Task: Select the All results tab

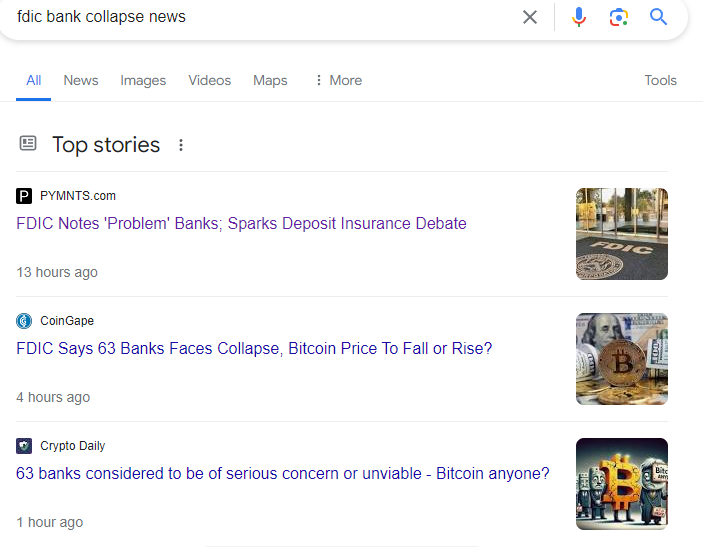Action: [34, 80]
